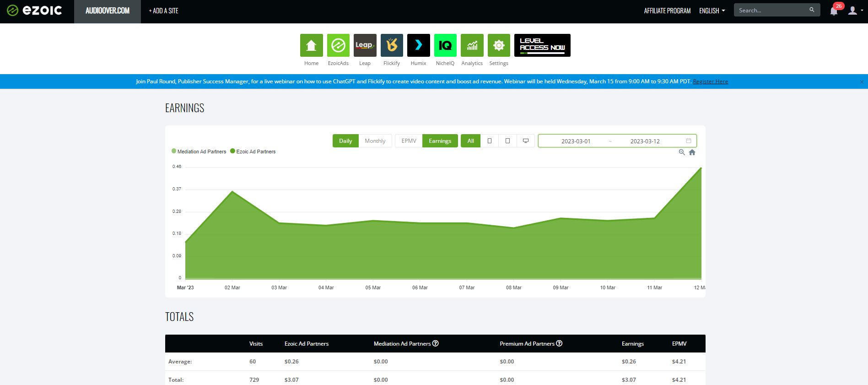868x385 pixels.
Task: Click the Visits column header
Action: 256,344
